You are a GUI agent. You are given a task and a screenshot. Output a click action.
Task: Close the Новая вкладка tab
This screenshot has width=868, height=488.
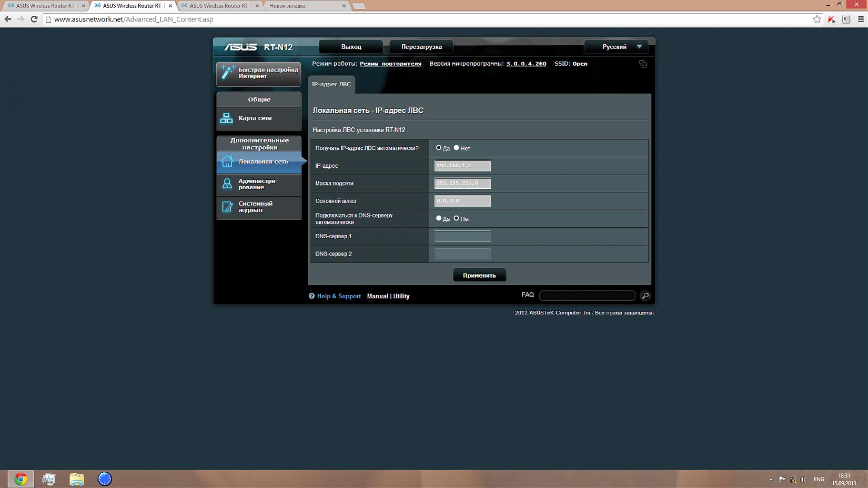(x=344, y=6)
